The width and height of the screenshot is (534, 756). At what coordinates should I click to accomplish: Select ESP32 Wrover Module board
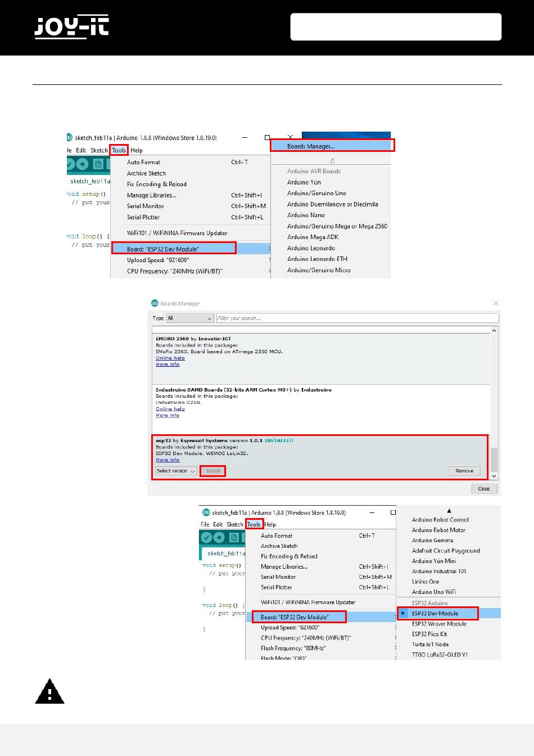tap(439, 624)
